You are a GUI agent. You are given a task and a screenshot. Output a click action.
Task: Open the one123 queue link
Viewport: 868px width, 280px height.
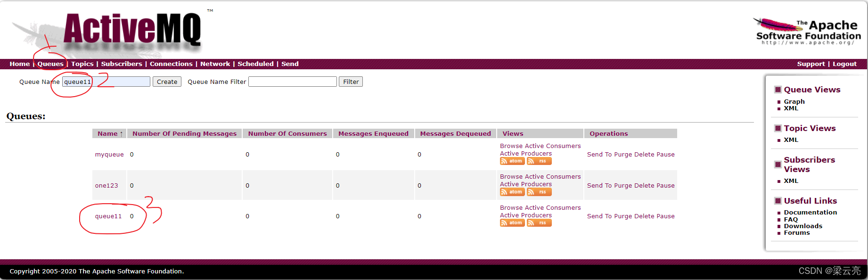106,185
